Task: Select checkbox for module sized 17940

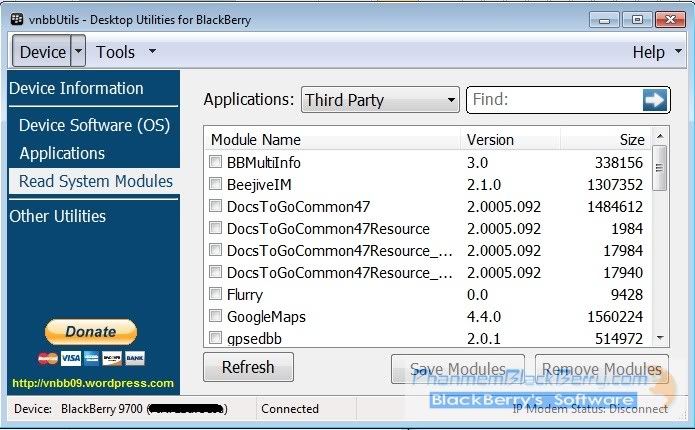Action: [215, 272]
